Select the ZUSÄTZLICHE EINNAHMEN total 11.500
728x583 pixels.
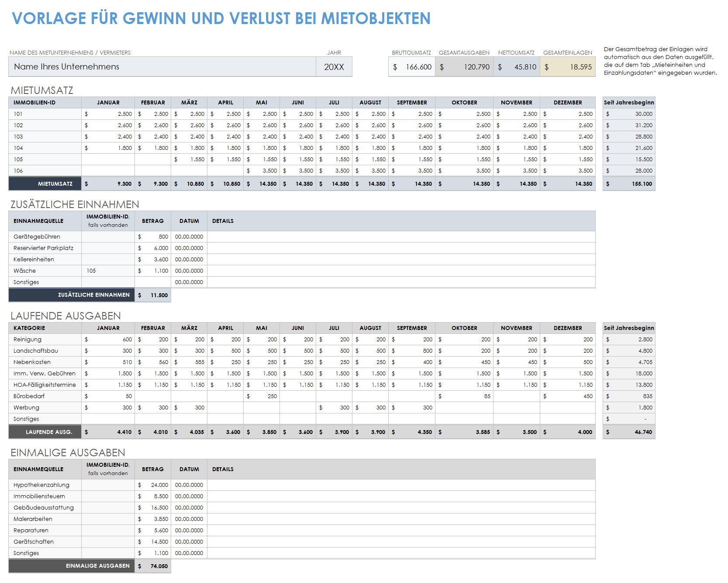pyautogui.click(x=153, y=295)
